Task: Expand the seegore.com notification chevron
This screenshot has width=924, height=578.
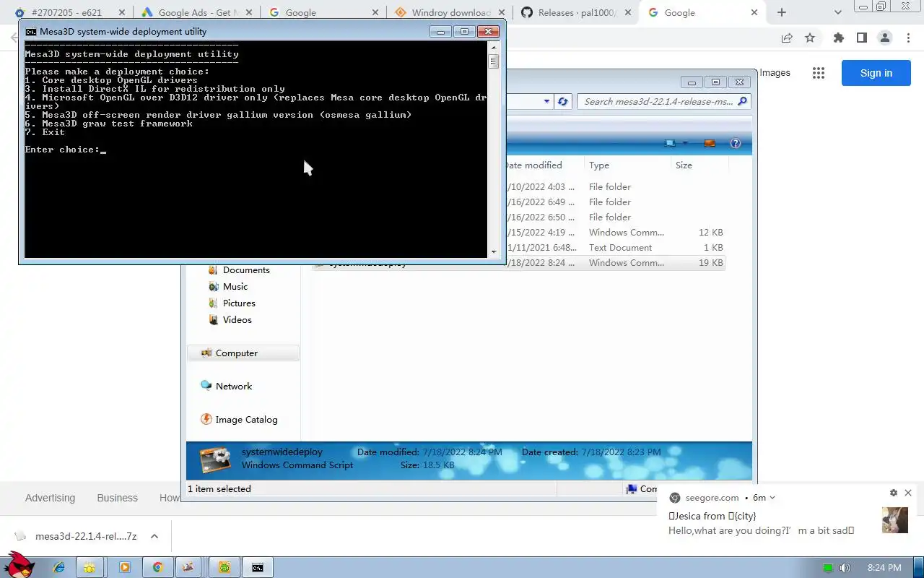Action: (772, 498)
